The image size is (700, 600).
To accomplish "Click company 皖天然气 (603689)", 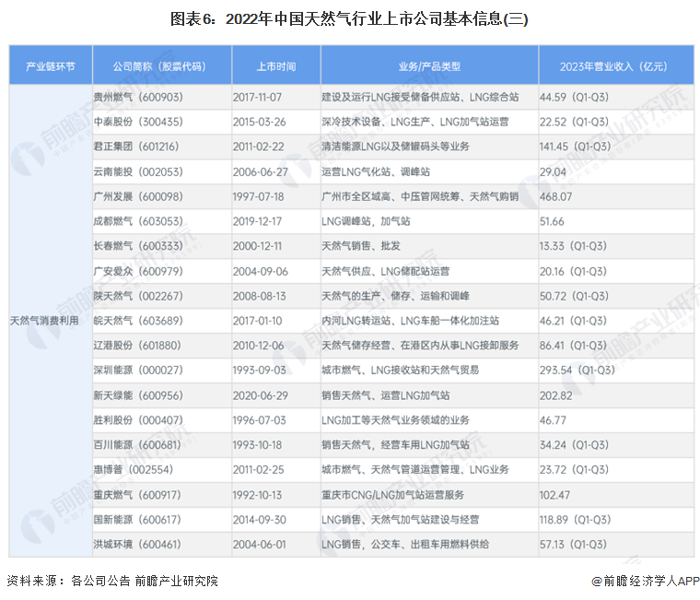I will point(138,321).
